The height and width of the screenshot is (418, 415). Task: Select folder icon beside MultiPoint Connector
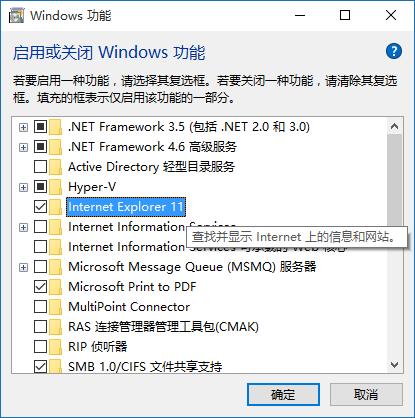pos(56,307)
